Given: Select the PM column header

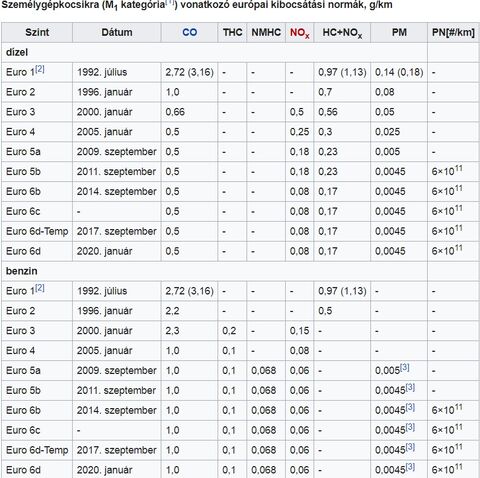Looking at the screenshot, I should (399, 32).
